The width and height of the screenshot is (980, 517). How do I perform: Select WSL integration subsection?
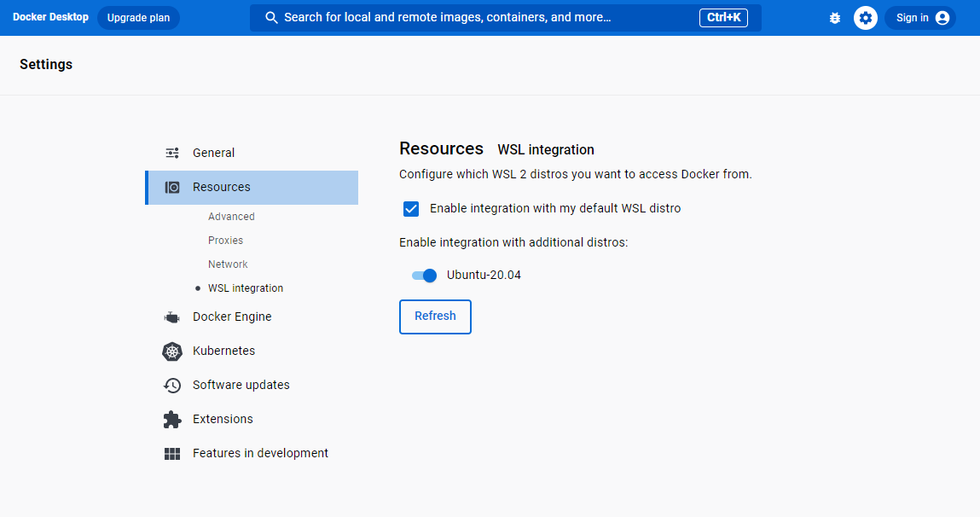(246, 288)
